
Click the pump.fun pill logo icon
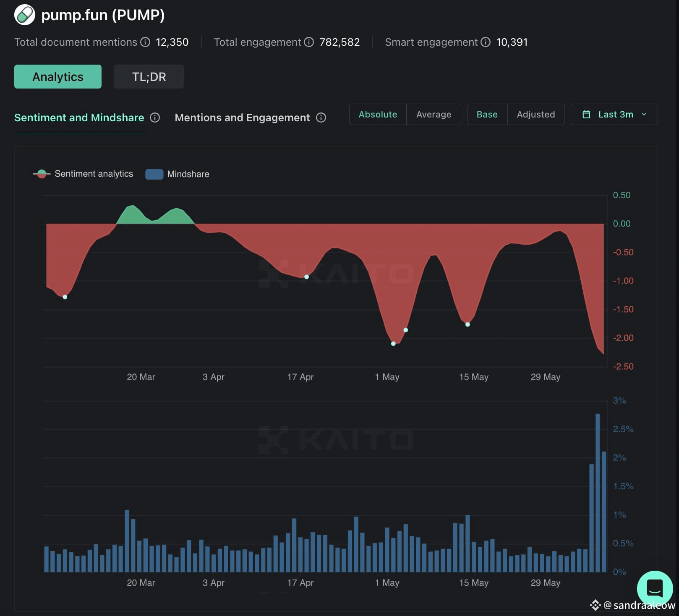click(25, 15)
